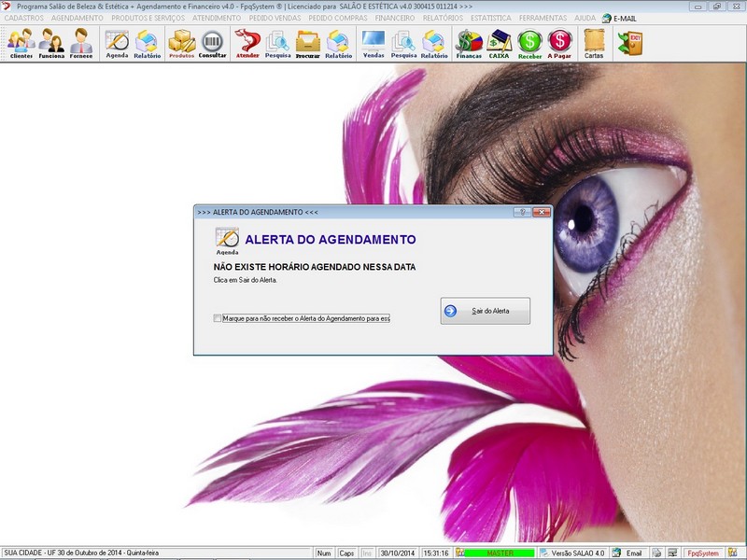747x560 pixels.
Task: Open the Cartas toolbar icon
Action: click(594, 43)
